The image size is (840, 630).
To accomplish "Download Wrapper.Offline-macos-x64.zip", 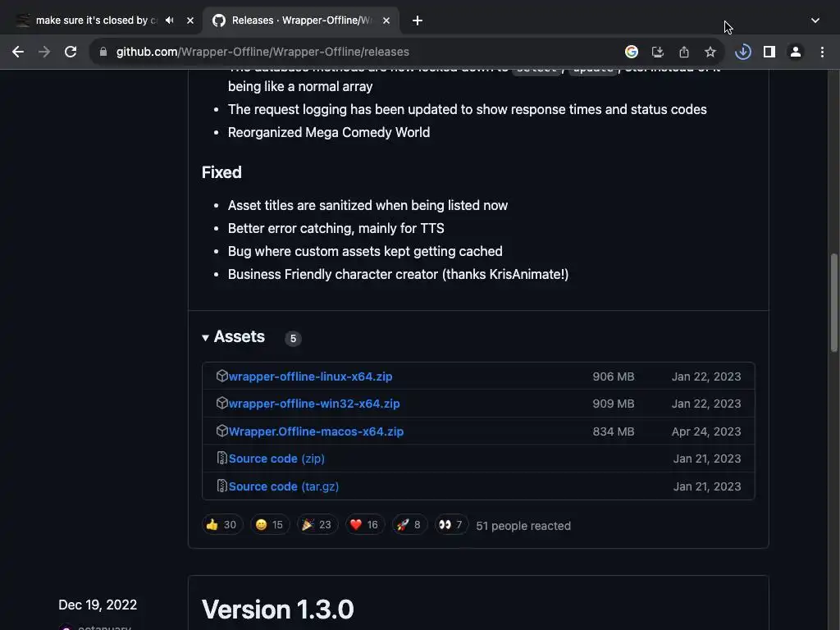I will tap(316, 431).
